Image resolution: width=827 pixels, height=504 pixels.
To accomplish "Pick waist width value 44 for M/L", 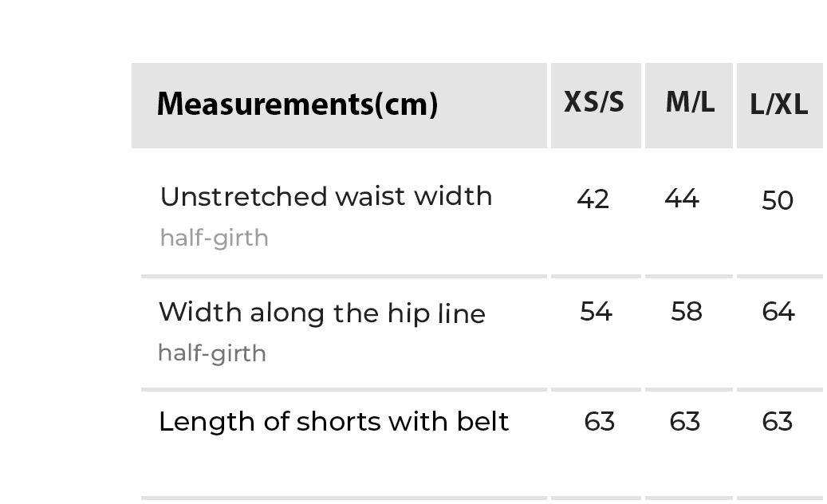I will click(x=682, y=199).
